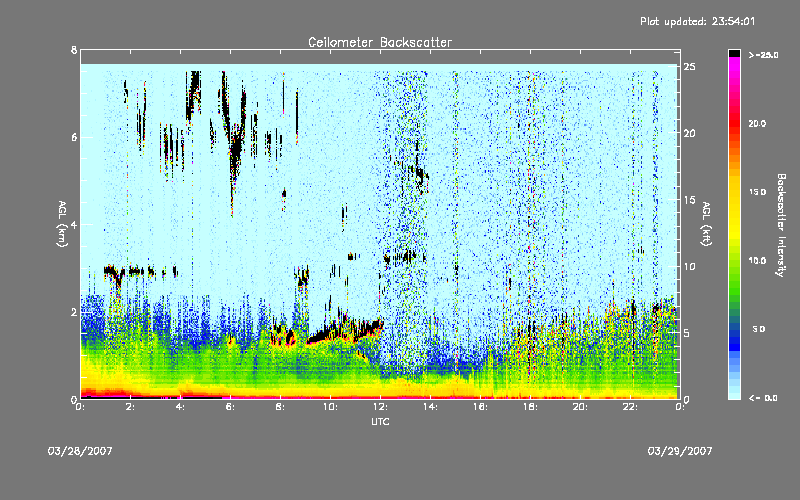Click the pale cyan bottom of the colorbar
Image resolution: width=800 pixels, height=500 pixels.
click(734, 390)
